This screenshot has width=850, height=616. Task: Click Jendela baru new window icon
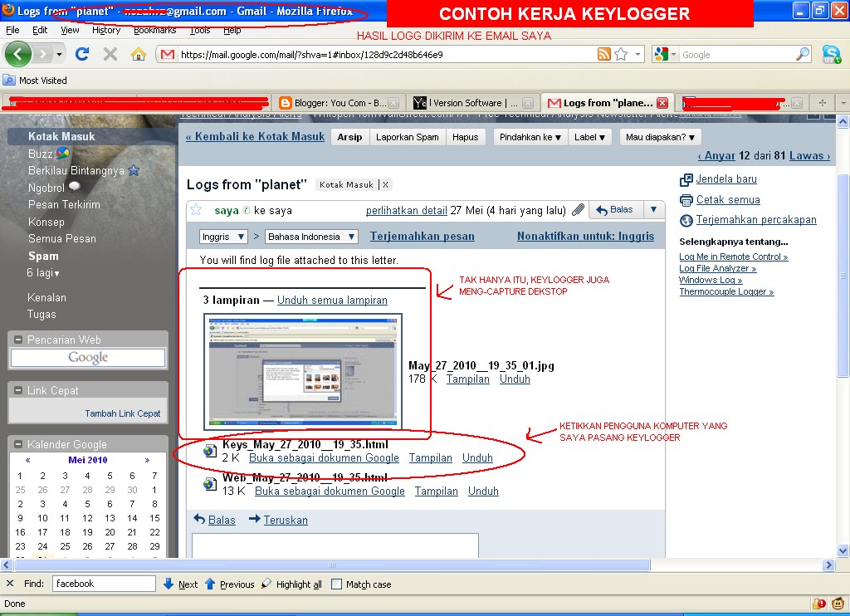[686, 179]
